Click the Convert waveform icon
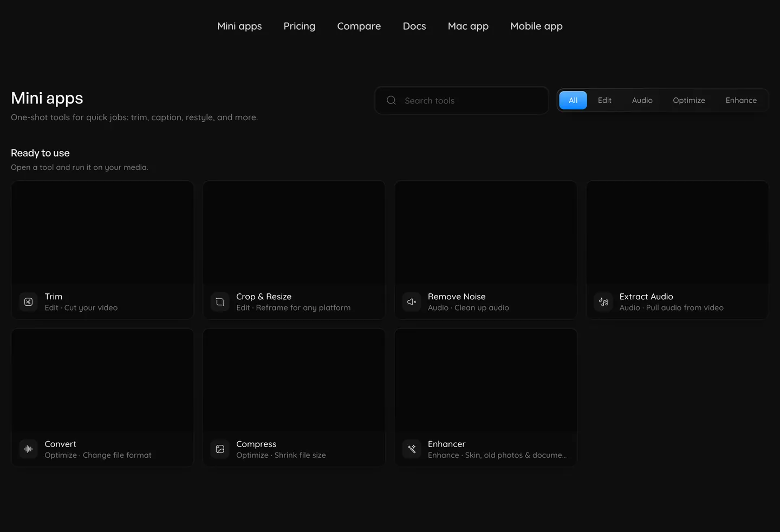The image size is (780, 532). (29, 449)
